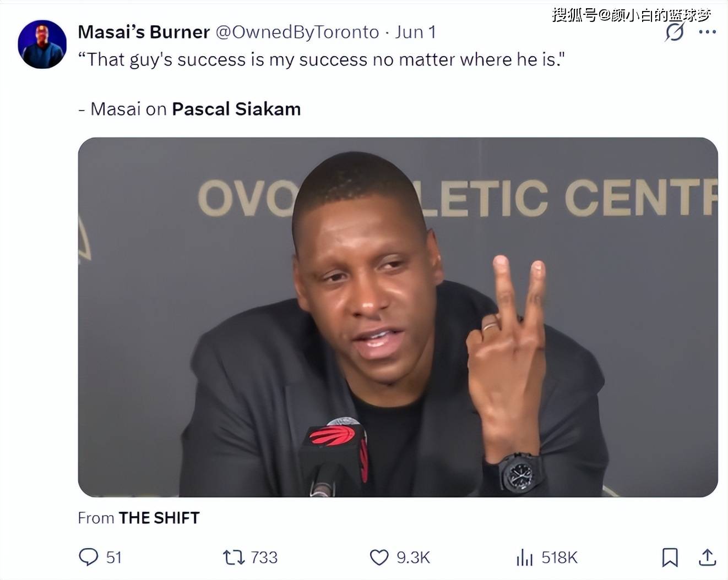The height and width of the screenshot is (580, 728).
Task: Open the three-dot more options menu
Action: coord(707,32)
